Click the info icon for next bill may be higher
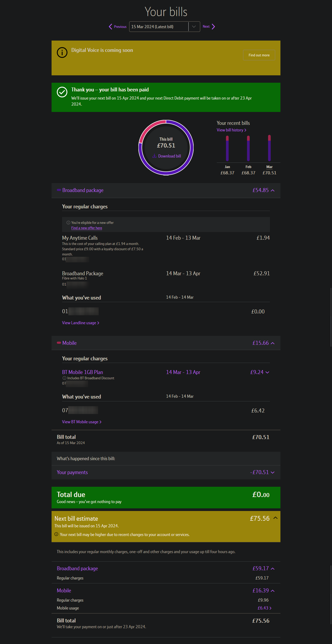The height and width of the screenshot is (644, 332). (56, 534)
